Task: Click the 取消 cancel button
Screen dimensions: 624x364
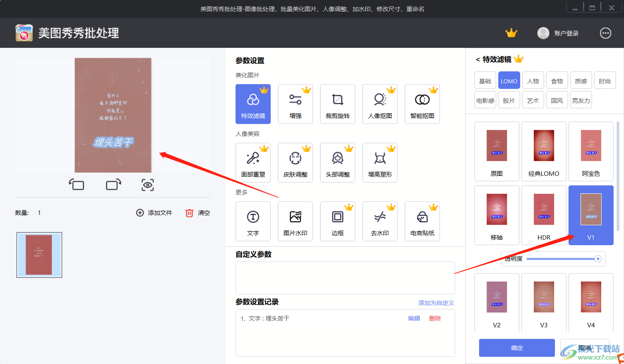Action: 585,348
